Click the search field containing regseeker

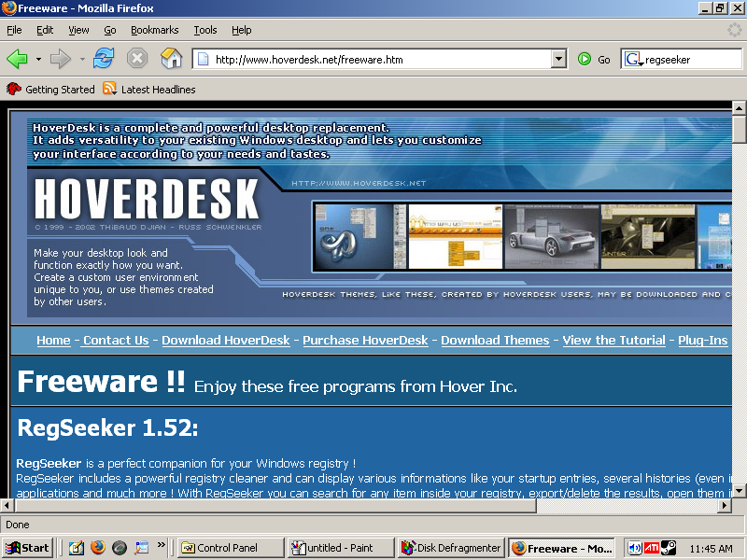[x=687, y=59]
